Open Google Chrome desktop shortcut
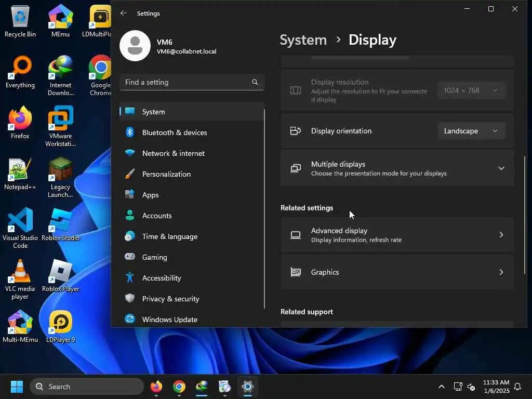The width and height of the screenshot is (532, 399). [x=100, y=75]
